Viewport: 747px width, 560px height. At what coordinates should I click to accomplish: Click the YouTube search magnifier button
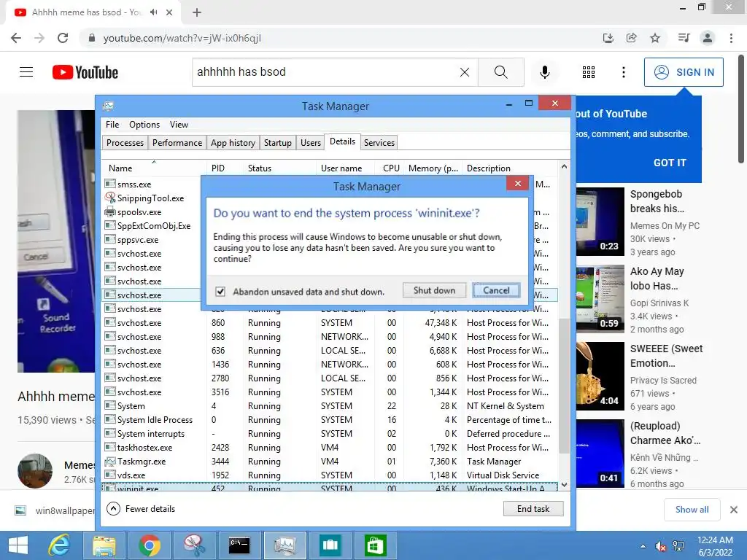point(500,72)
